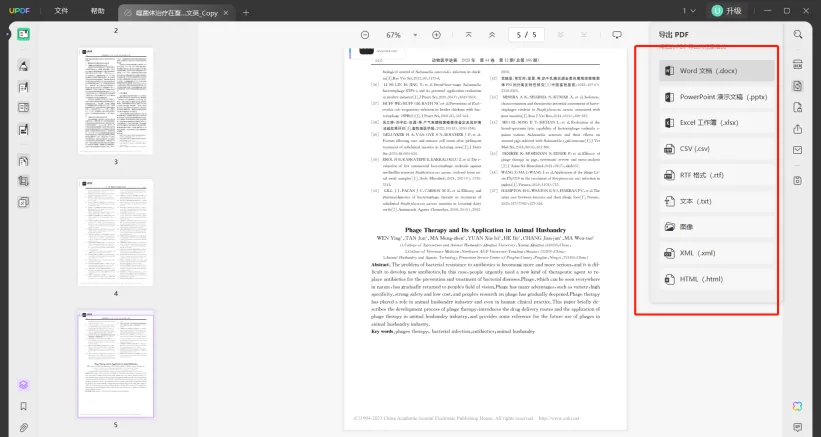Show the layers panel icon
The image size is (821, 437).
tap(23, 385)
